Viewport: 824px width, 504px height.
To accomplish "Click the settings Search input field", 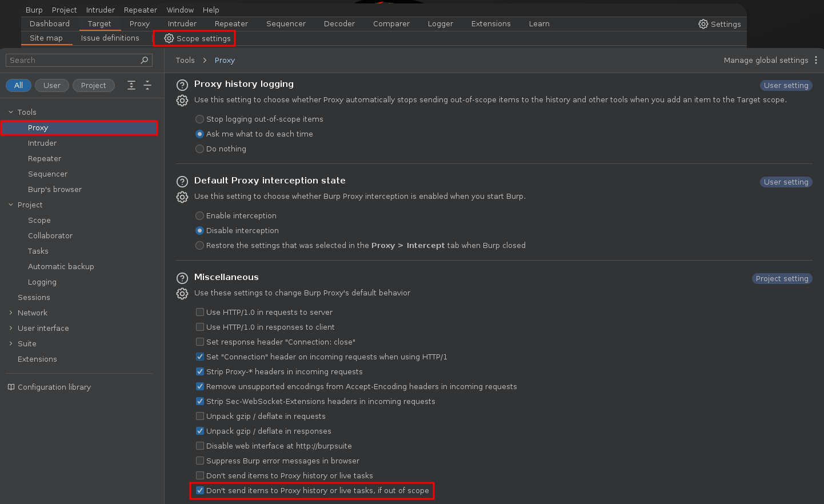I will tap(73, 60).
